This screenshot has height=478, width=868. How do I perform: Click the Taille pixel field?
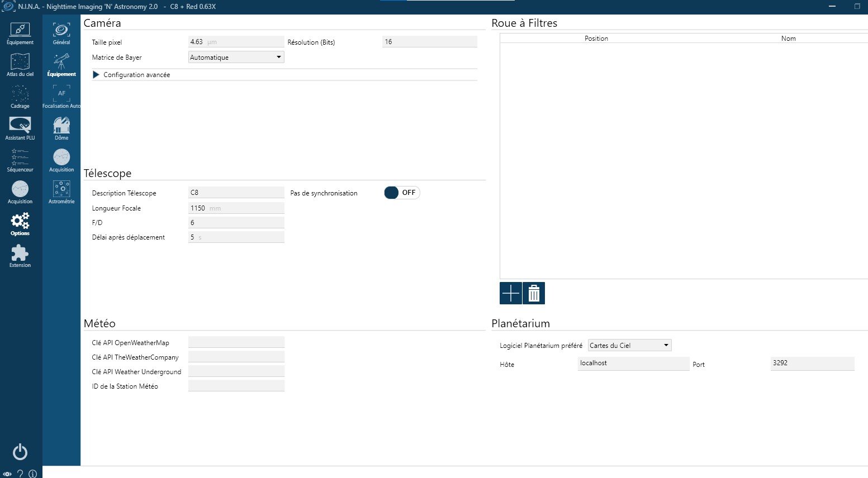(x=236, y=42)
